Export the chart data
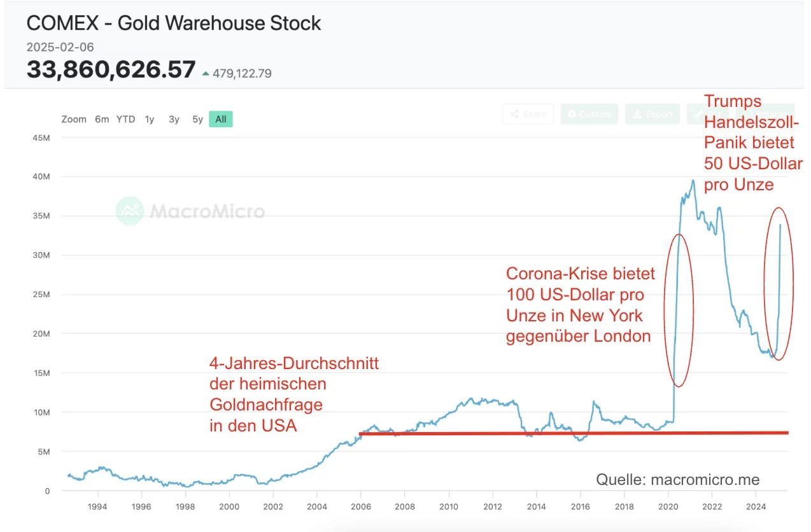Viewport: 811px width, 532px height. [653, 114]
